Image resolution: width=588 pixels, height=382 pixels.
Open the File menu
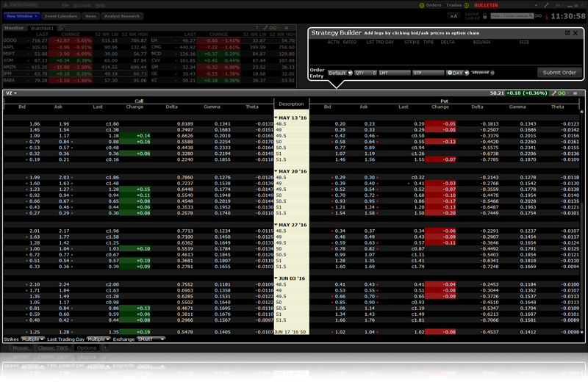pyautogui.click(x=65, y=5)
